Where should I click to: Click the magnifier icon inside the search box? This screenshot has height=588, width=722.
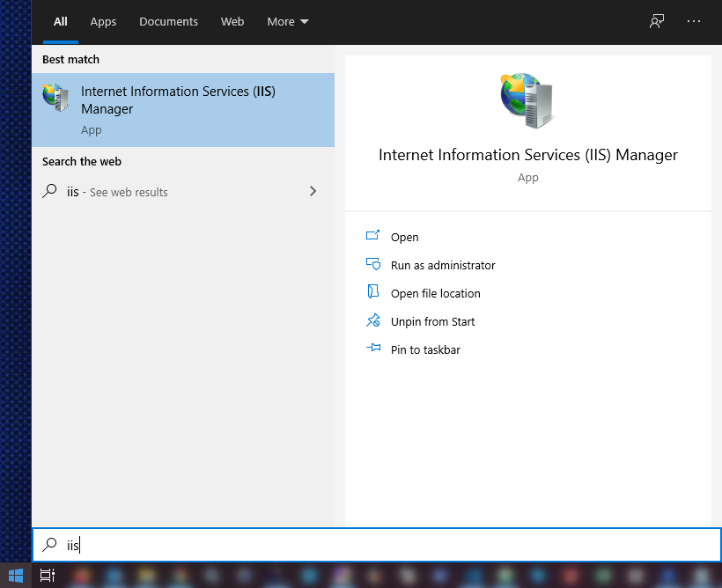tap(50, 545)
